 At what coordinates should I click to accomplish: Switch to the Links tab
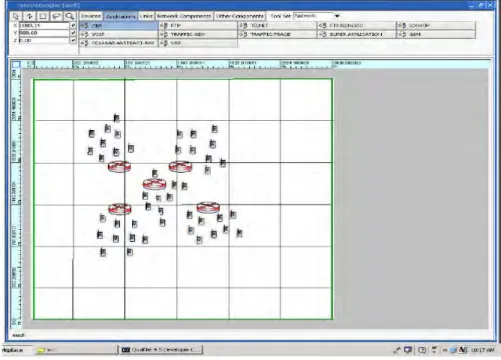[x=146, y=16]
